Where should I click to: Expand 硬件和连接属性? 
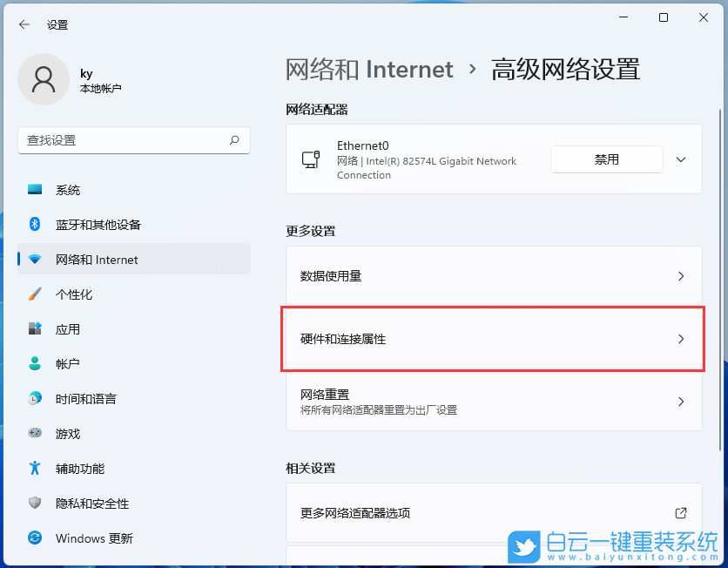(x=493, y=339)
